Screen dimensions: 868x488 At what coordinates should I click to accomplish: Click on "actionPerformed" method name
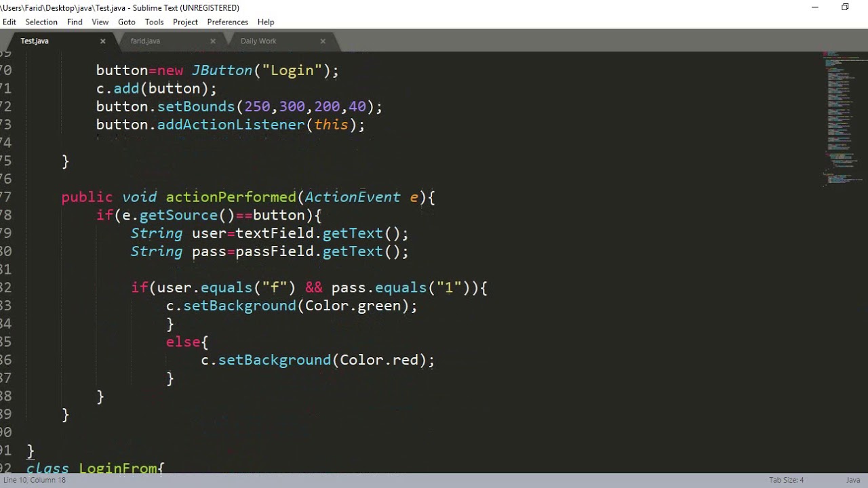click(231, 197)
